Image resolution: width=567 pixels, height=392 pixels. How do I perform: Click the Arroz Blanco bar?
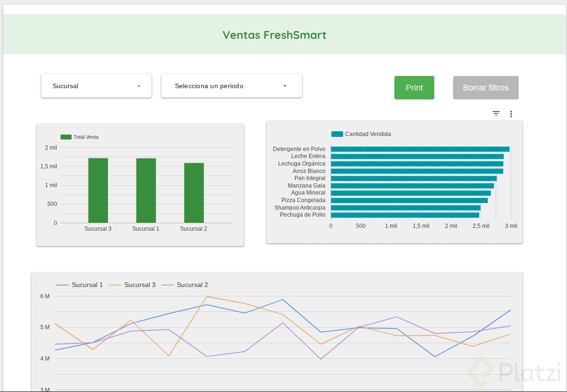(417, 171)
